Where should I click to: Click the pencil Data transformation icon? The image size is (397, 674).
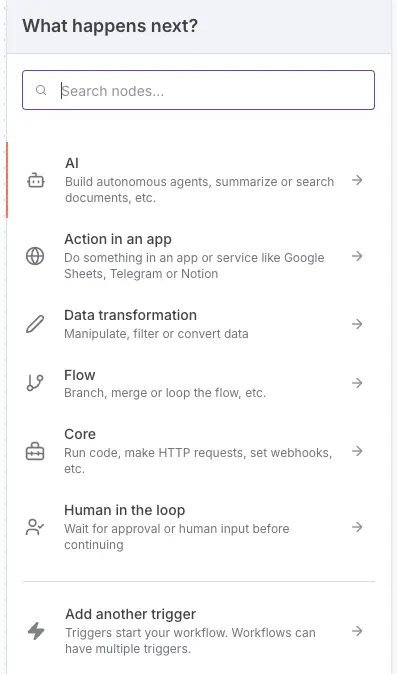pyautogui.click(x=35, y=324)
